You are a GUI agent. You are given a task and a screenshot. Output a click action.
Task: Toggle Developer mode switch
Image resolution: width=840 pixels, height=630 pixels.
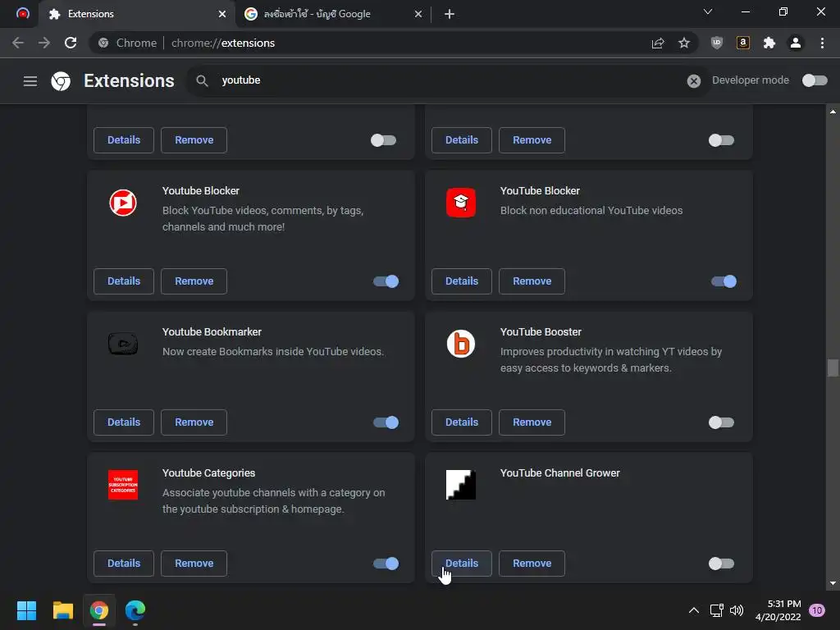tap(815, 80)
